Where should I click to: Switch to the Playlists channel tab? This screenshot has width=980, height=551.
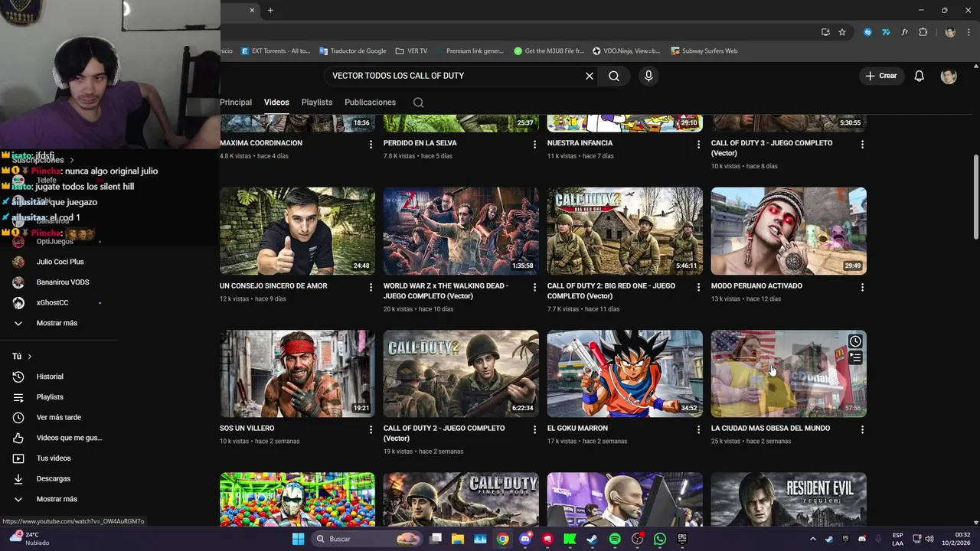[x=317, y=103]
